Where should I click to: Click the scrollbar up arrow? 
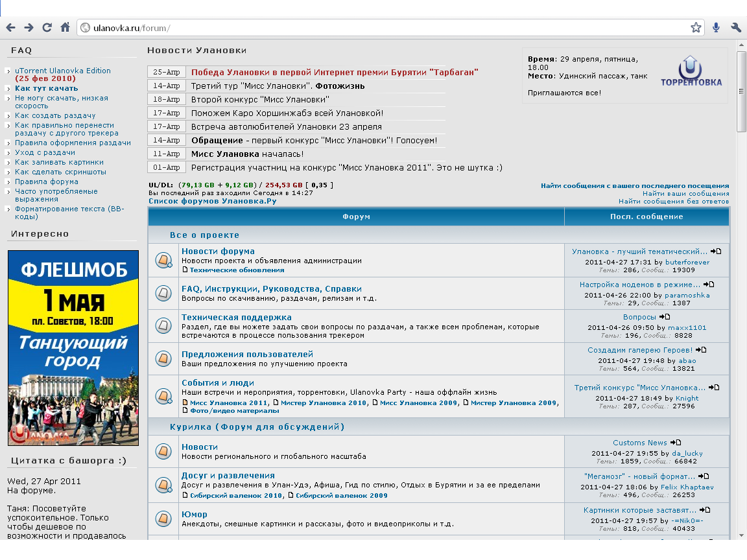click(741, 45)
